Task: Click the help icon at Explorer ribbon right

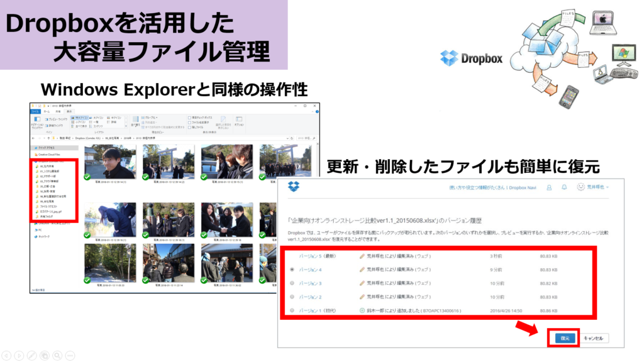Action: coord(317,111)
